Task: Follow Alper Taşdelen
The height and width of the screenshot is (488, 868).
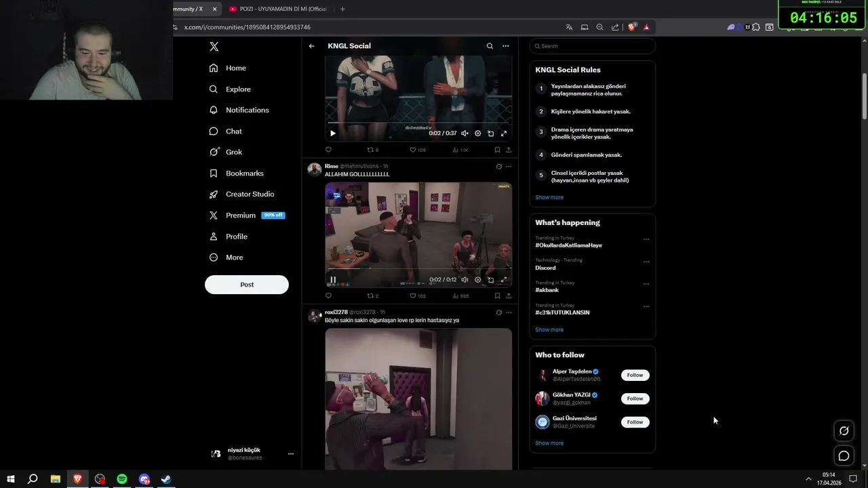Action: click(635, 375)
